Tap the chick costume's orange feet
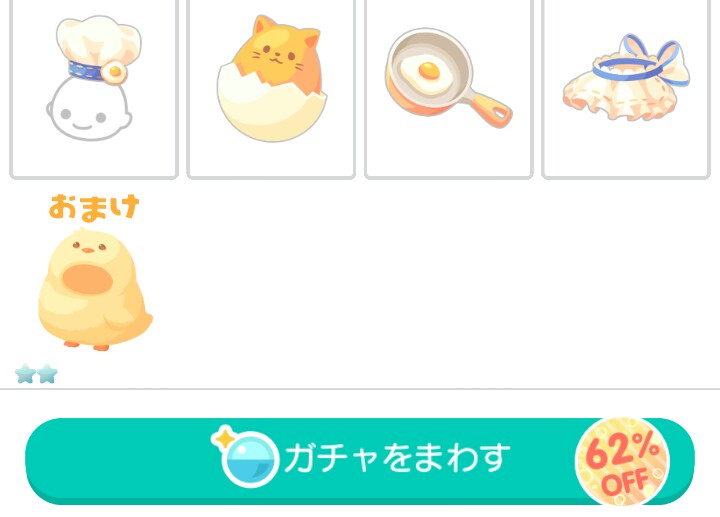This screenshot has width=720, height=517. (86, 345)
